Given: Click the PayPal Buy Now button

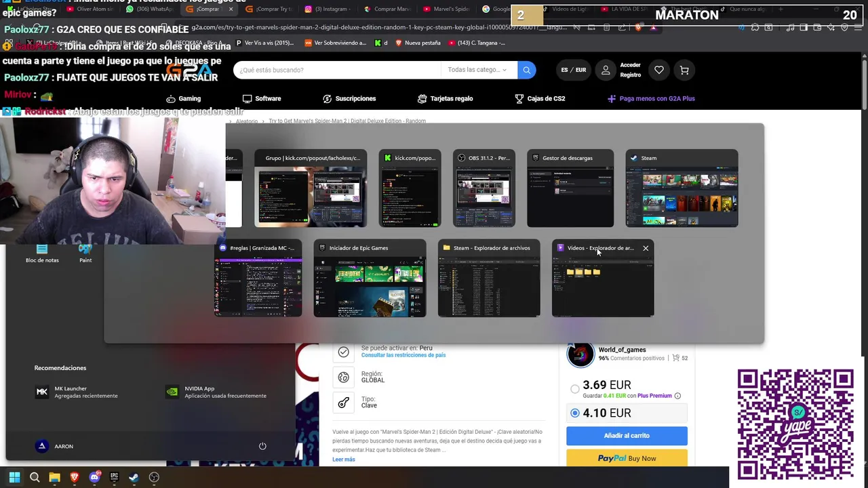Looking at the screenshot, I should (627, 458).
